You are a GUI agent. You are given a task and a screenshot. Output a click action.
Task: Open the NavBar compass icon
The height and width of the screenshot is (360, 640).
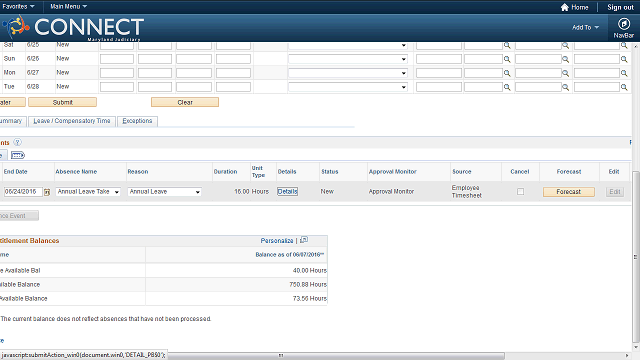coord(623,24)
